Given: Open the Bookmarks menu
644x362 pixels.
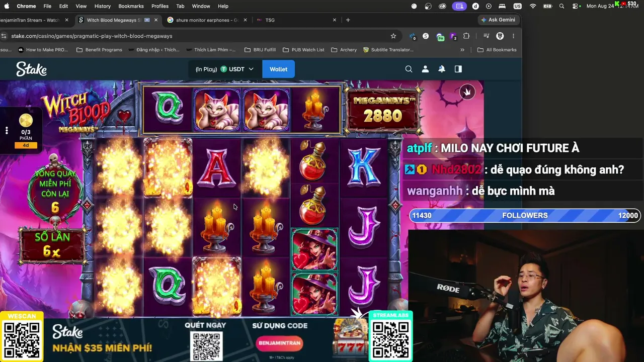Looking at the screenshot, I should (x=131, y=6).
